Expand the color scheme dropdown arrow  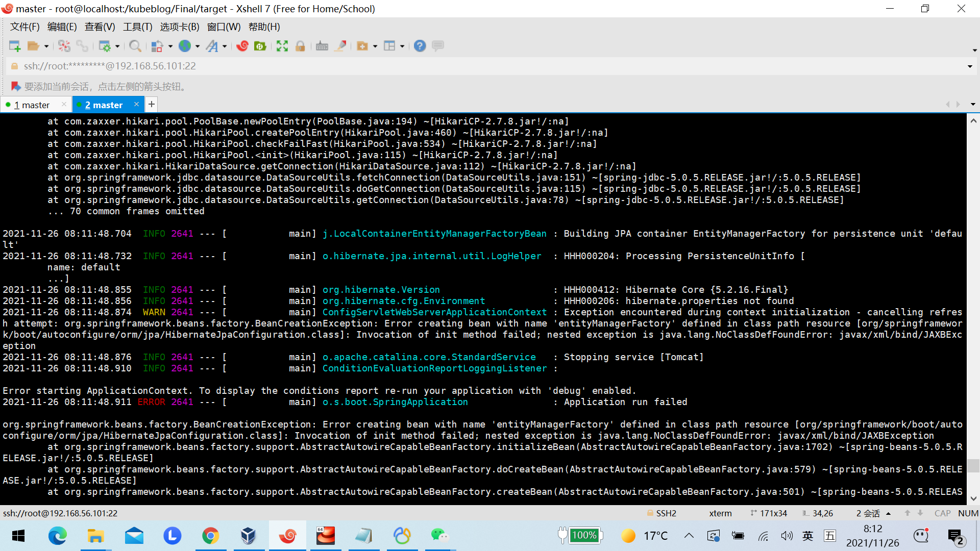(170, 46)
